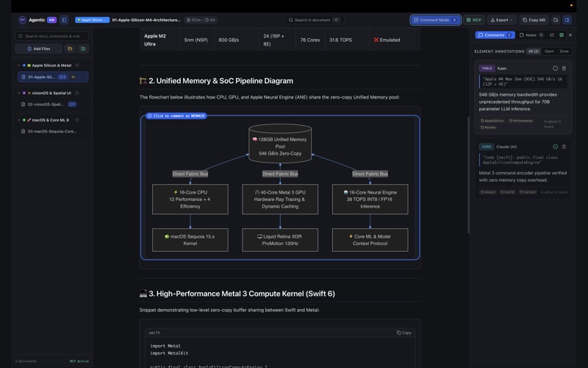Click the 16-Core Neural Engine node
This screenshot has width=588, height=368.
click(370, 199)
